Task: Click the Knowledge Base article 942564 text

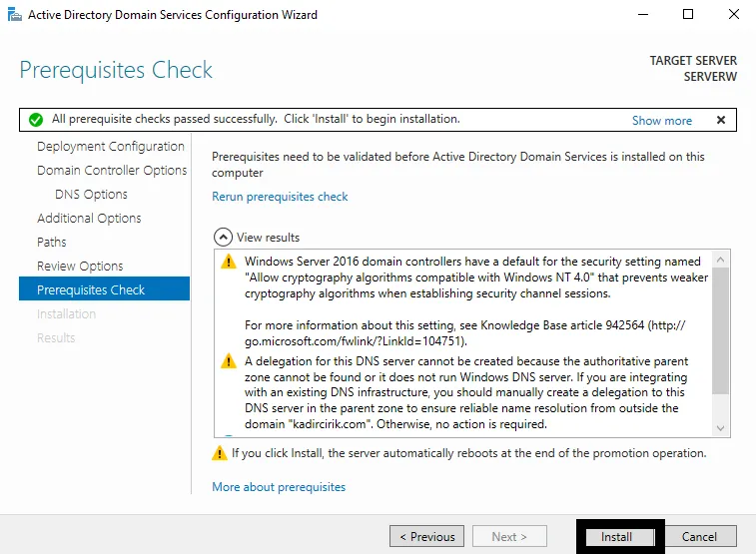Action: [x=562, y=325]
